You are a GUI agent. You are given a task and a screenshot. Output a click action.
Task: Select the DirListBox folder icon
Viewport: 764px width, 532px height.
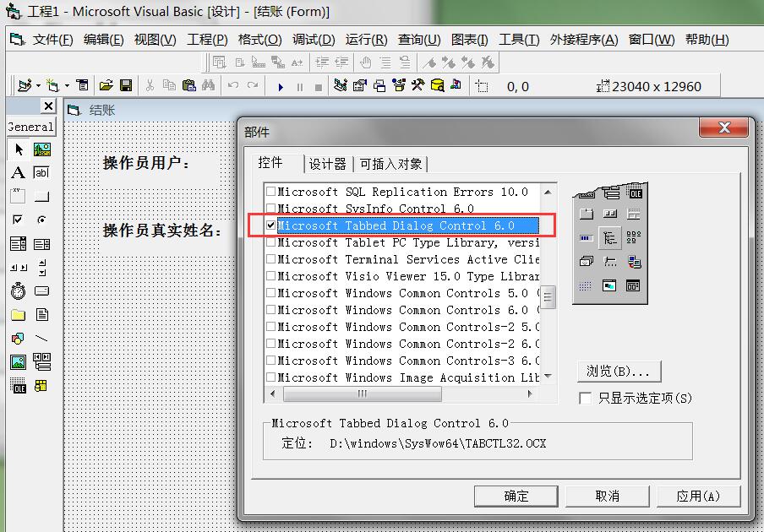(18, 315)
